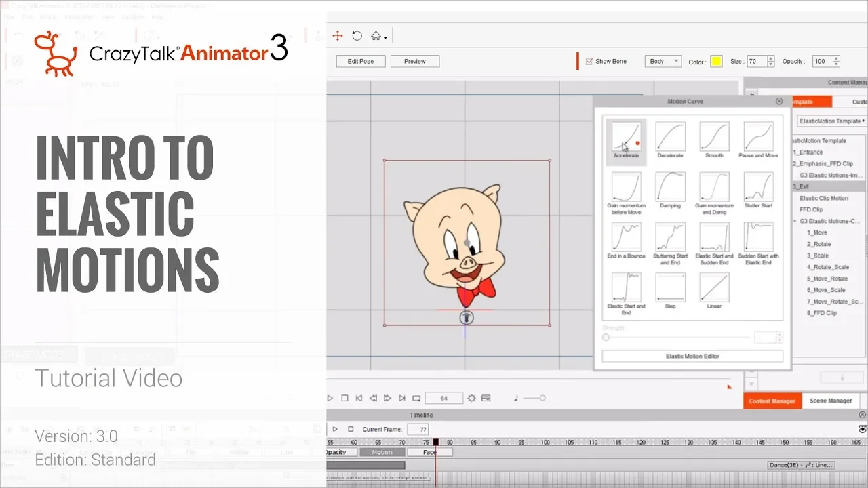Click the Size stepper arrows
The height and width of the screenshot is (488, 868).
pos(771,61)
